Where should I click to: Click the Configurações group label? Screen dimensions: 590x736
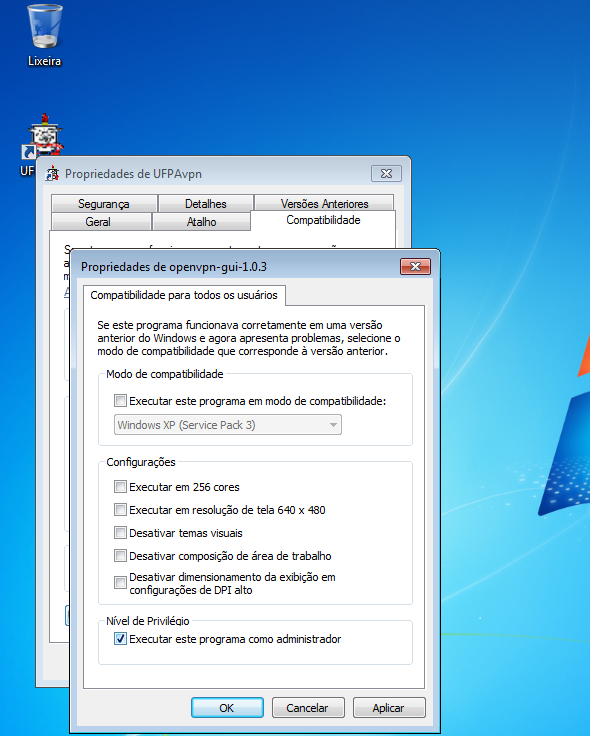[141, 462]
